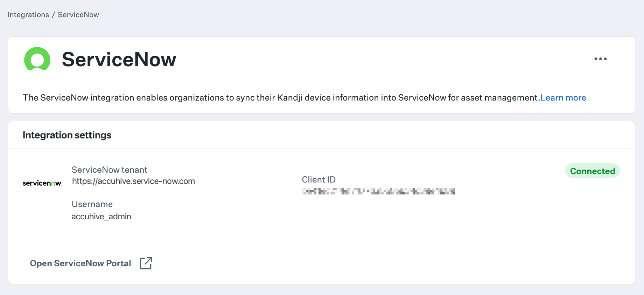Click the Connected status badge

tap(592, 171)
